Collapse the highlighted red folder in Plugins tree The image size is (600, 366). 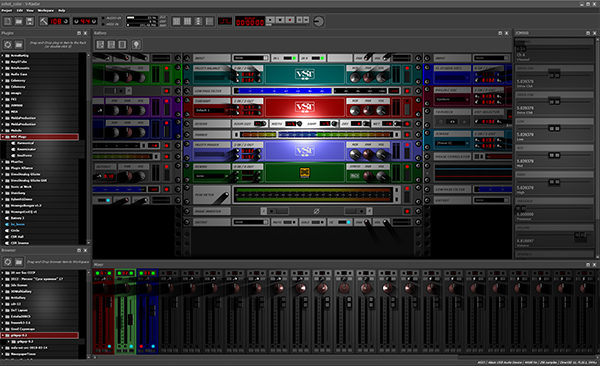3,137
